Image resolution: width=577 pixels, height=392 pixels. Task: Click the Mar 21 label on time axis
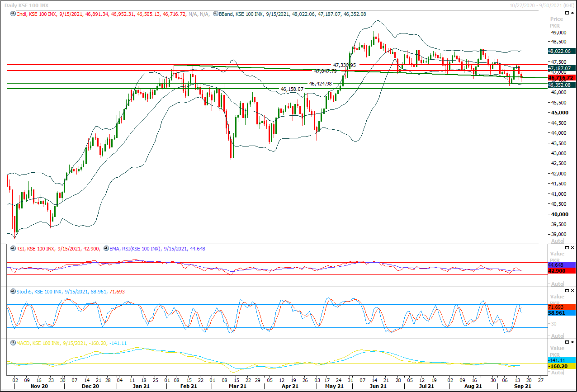(x=238, y=387)
